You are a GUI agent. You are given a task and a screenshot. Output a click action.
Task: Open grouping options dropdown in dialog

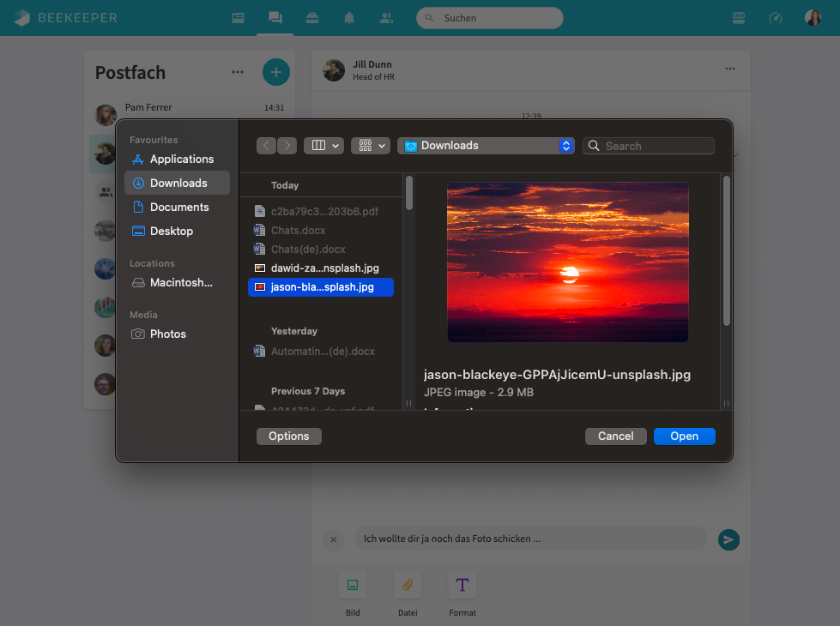coord(371,146)
